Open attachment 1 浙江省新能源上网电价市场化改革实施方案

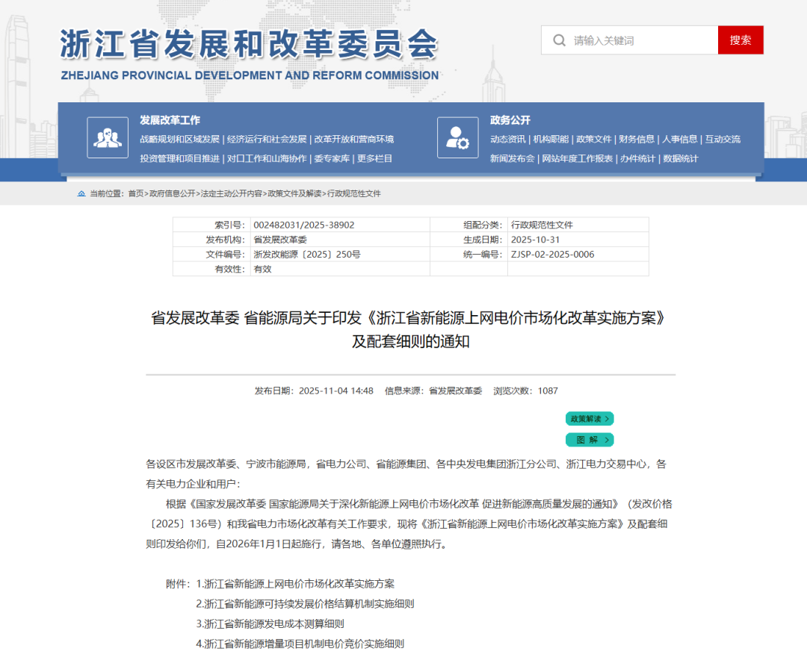pos(299,584)
